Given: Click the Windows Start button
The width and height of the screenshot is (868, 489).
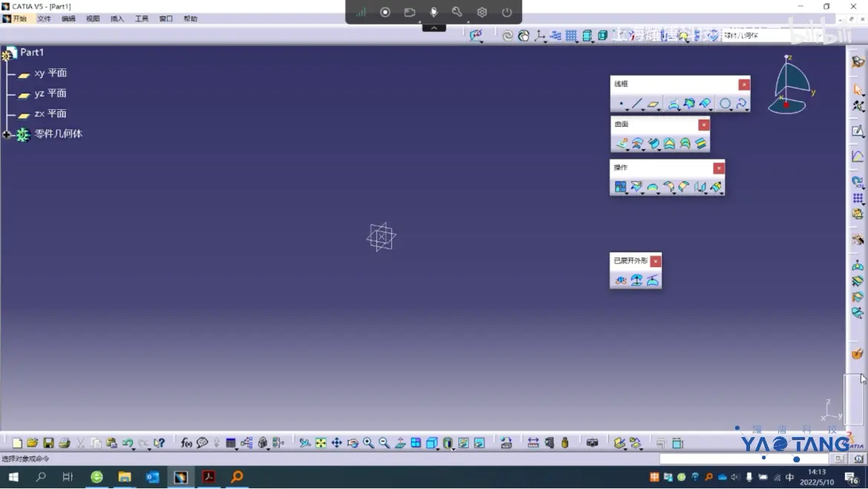Looking at the screenshot, I should pos(13,477).
